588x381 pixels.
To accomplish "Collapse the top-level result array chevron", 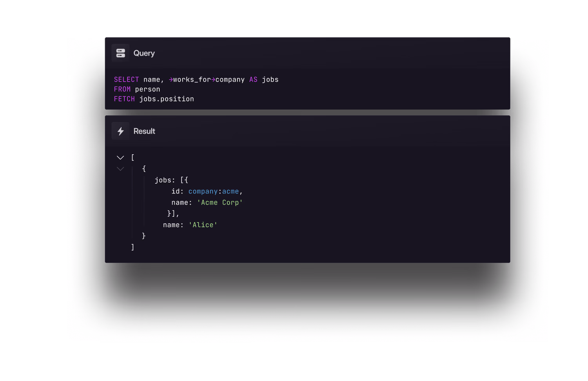I will (x=120, y=157).
